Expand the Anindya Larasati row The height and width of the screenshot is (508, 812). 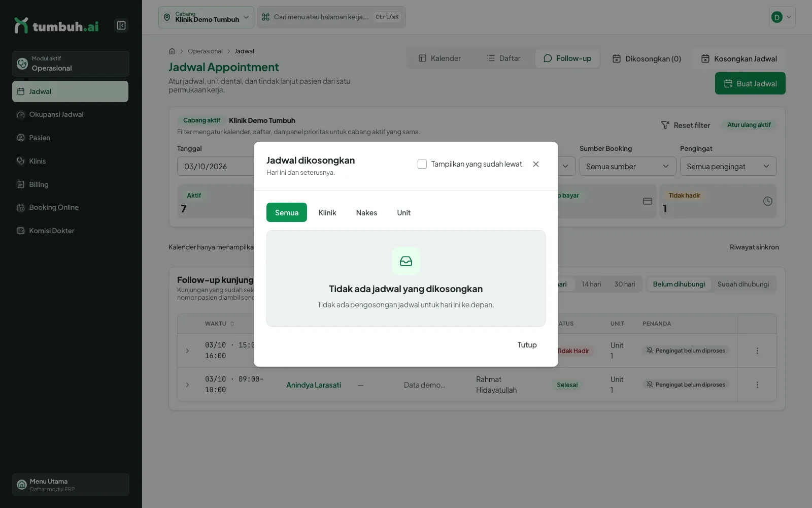[x=187, y=385]
